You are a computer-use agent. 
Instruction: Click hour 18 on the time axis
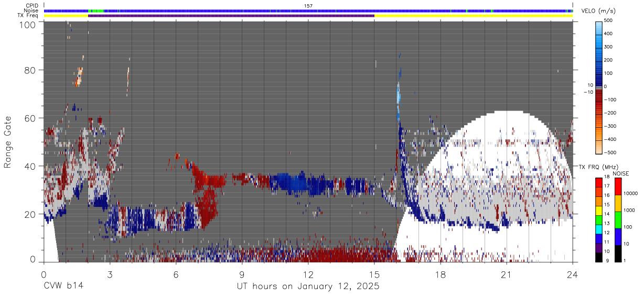point(441,274)
